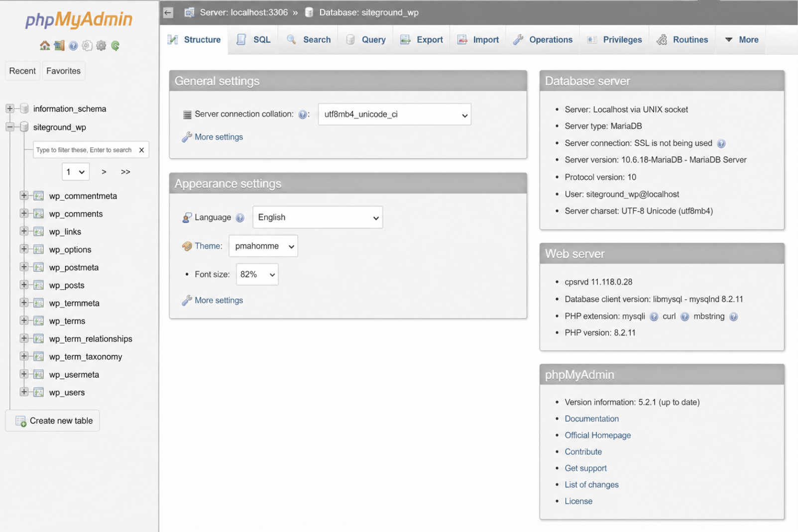This screenshot has height=532, width=798.
Task: Go to next page with the > arrow
Action: pyautogui.click(x=104, y=172)
